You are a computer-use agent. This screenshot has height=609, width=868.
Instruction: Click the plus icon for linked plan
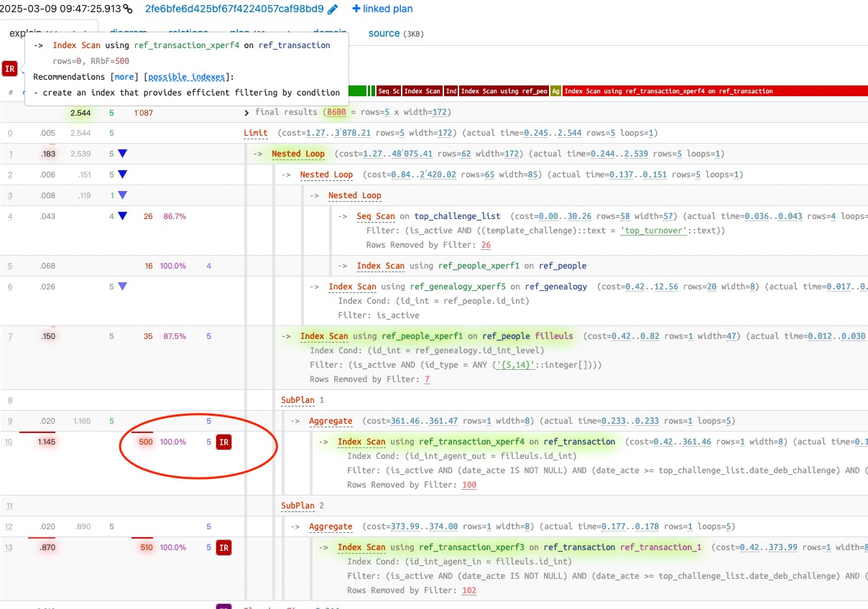(x=356, y=9)
